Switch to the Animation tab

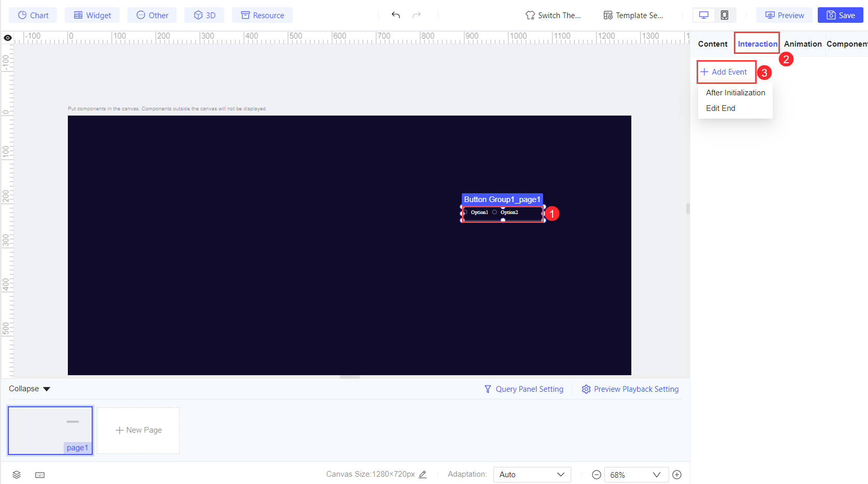point(803,44)
